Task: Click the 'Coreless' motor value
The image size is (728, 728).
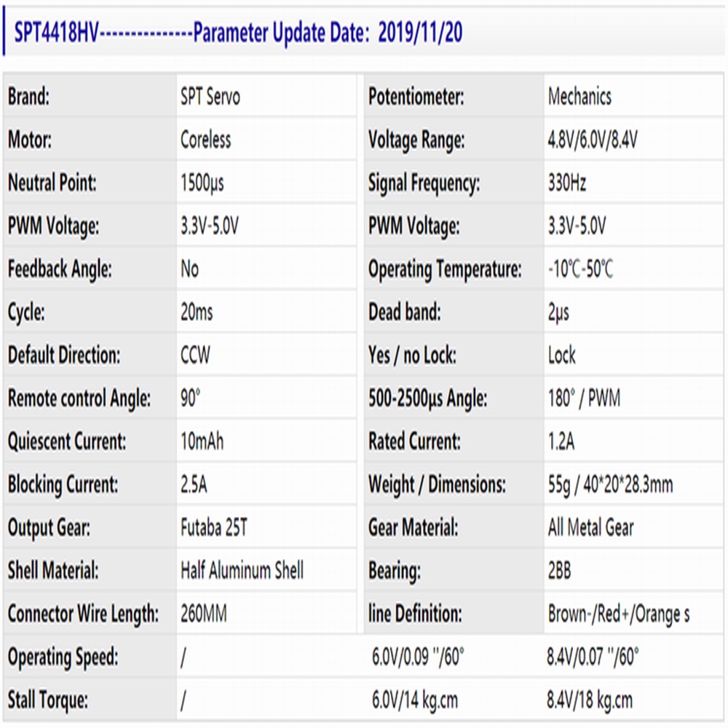Action: tap(205, 140)
